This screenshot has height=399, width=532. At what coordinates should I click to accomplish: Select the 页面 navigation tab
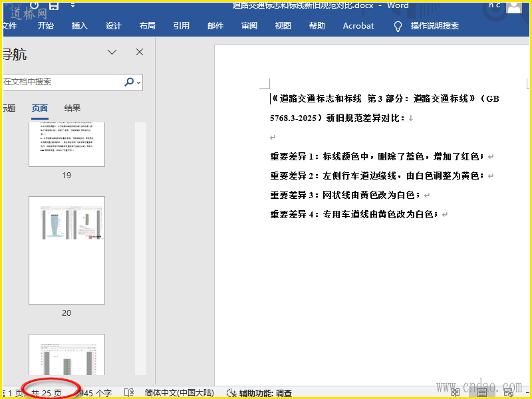[x=40, y=108]
